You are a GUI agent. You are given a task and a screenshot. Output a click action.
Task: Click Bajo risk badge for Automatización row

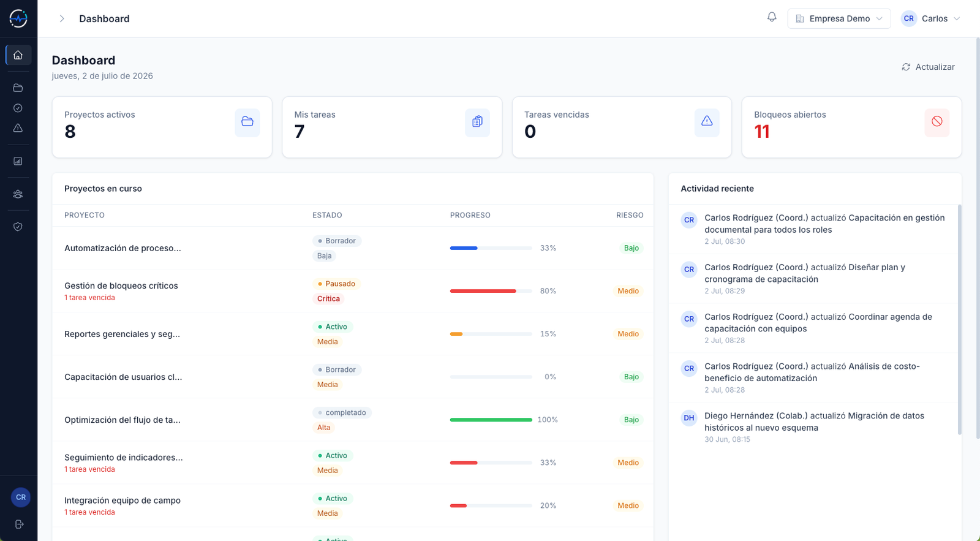(x=631, y=248)
